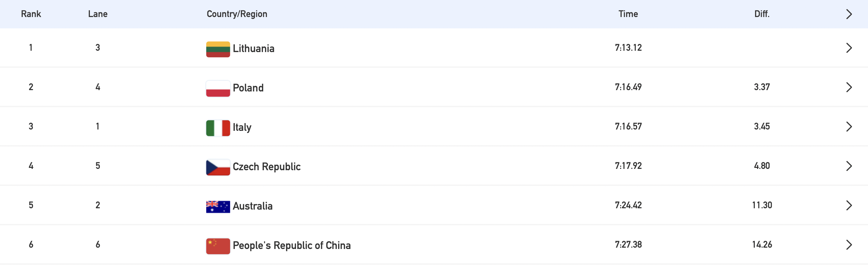This screenshot has width=868, height=265.
Task: Expand the Poland row chevron
Action: [849, 87]
